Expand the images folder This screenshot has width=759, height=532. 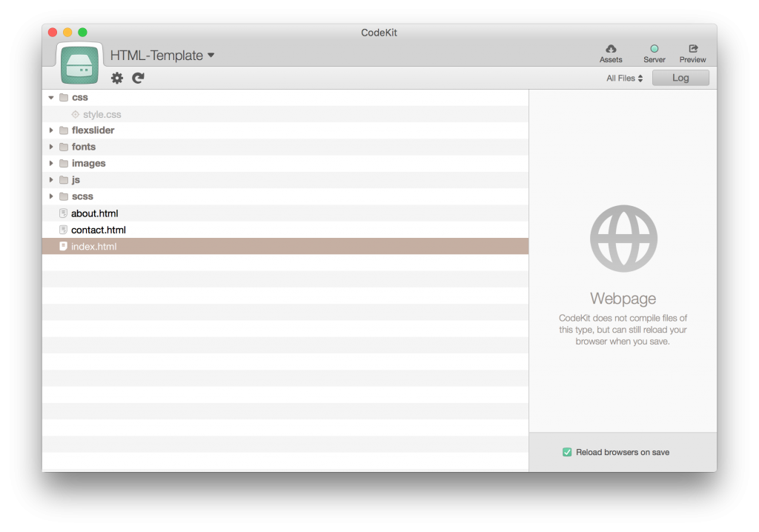coord(51,164)
